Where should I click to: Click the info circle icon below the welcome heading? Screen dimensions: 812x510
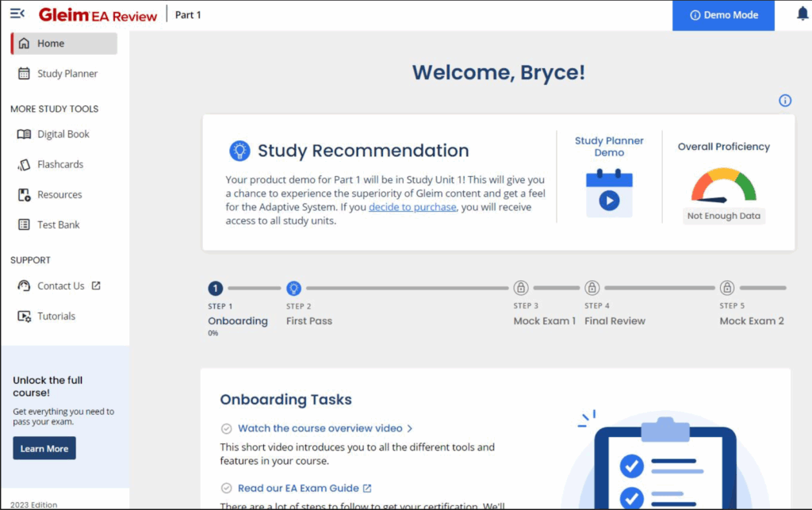(x=785, y=101)
